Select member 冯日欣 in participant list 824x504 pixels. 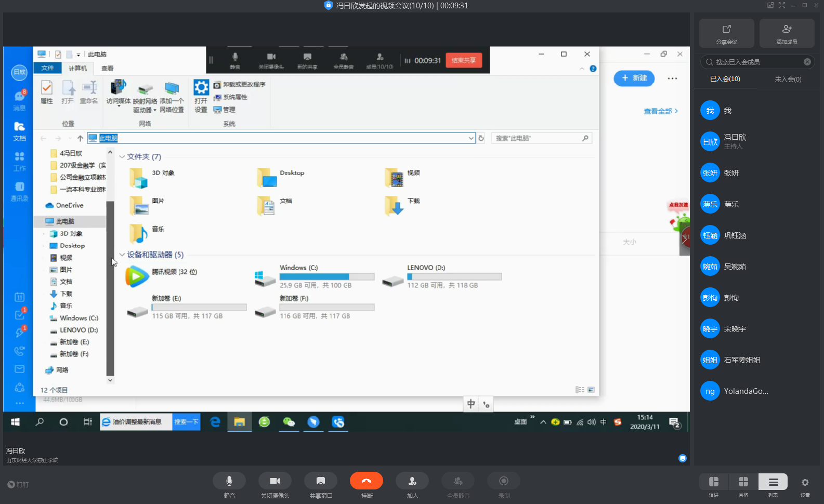point(735,141)
